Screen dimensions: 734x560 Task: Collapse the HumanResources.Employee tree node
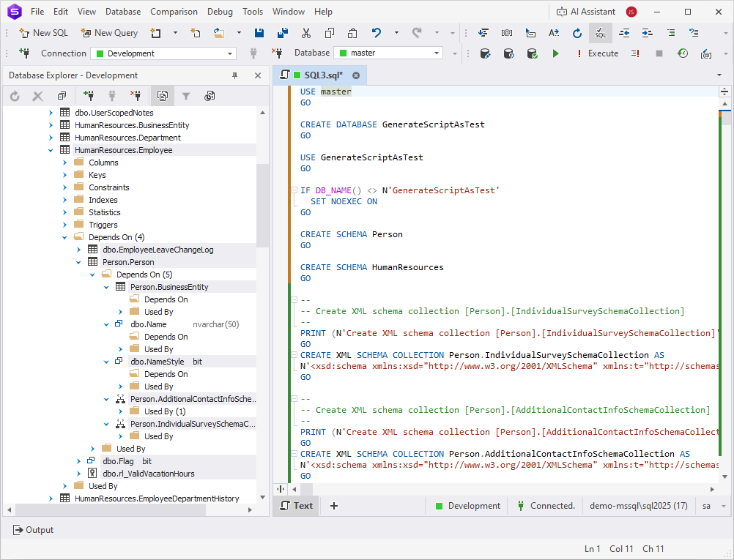click(x=51, y=150)
